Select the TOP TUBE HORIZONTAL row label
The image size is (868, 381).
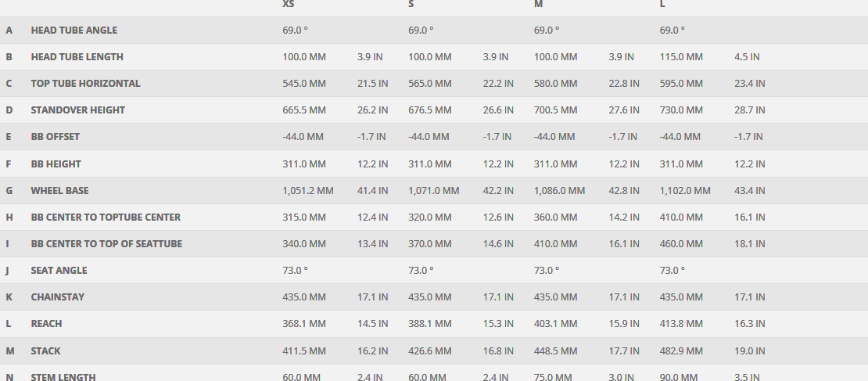coord(85,84)
